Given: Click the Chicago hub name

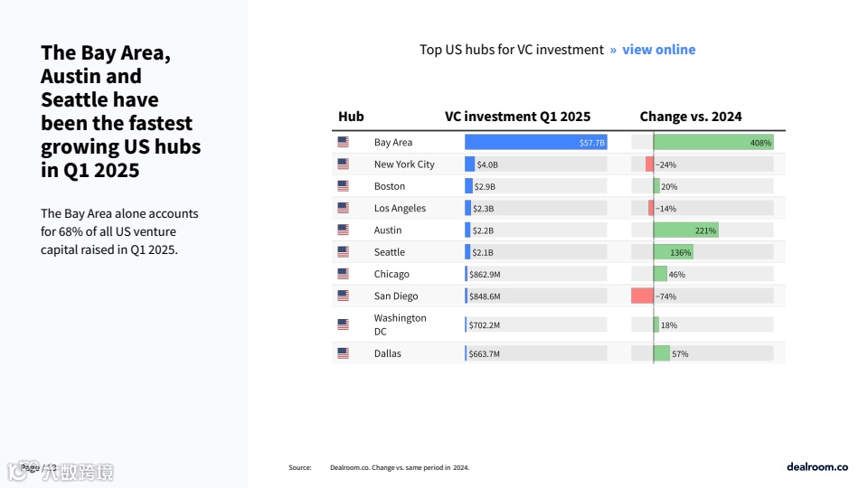Looking at the screenshot, I should [x=392, y=274].
